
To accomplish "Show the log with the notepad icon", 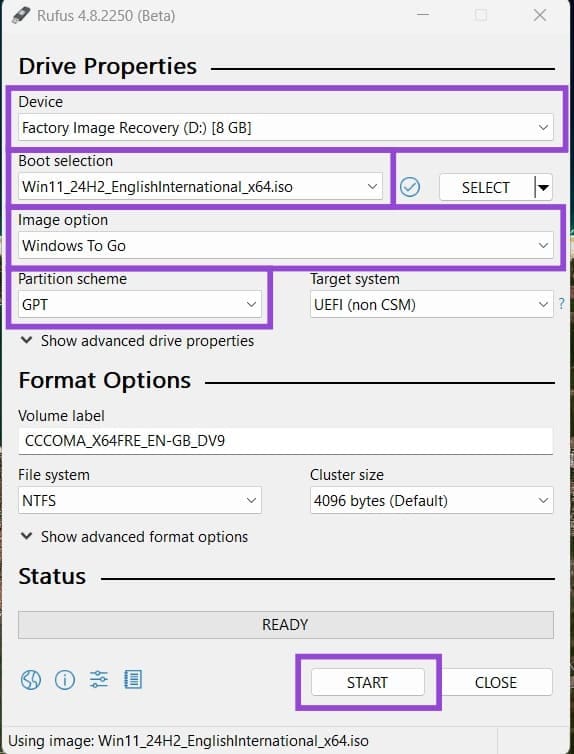I will pos(133,679).
